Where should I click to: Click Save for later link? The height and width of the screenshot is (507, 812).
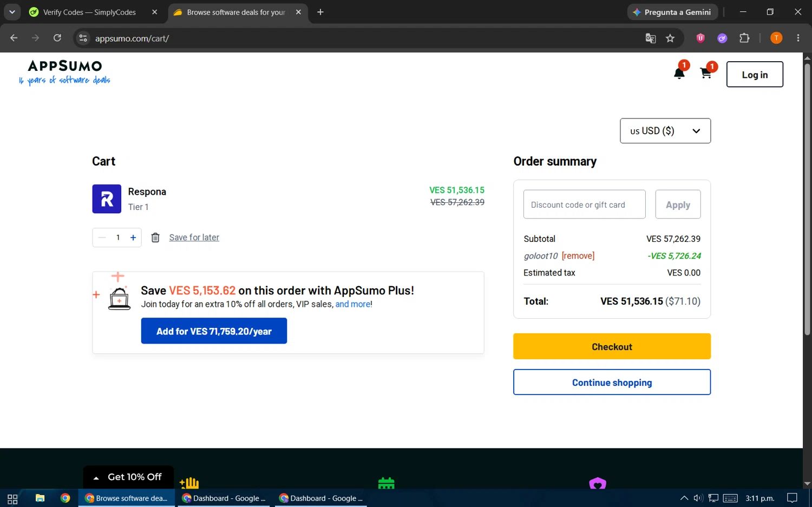point(194,238)
